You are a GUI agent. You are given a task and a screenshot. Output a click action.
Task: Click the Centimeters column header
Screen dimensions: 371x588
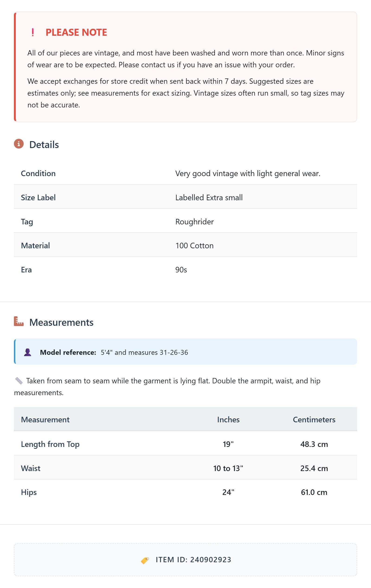pos(314,420)
